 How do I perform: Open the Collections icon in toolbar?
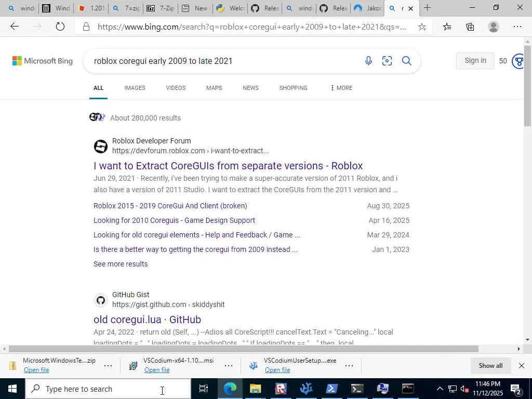pyautogui.click(x=470, y=27)
